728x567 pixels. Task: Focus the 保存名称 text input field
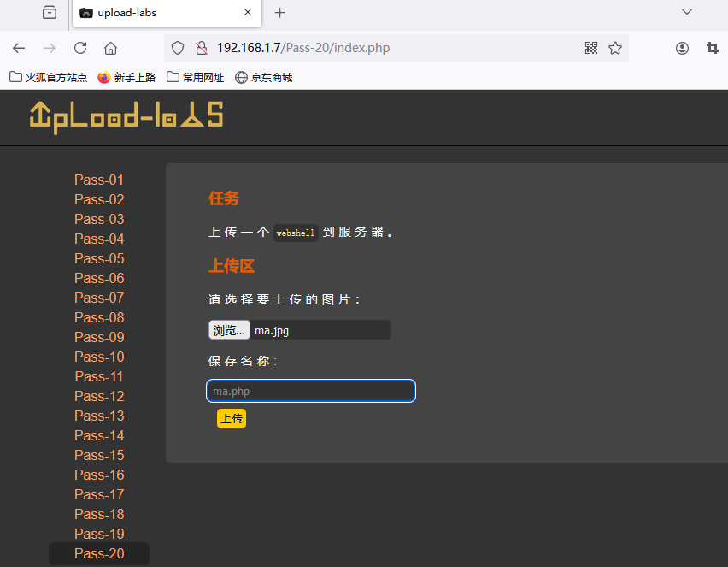tap(311, 391)
